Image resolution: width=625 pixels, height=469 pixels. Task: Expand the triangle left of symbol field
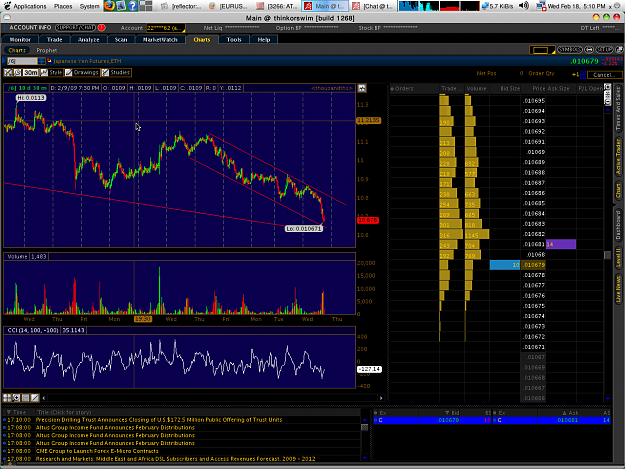4,61
